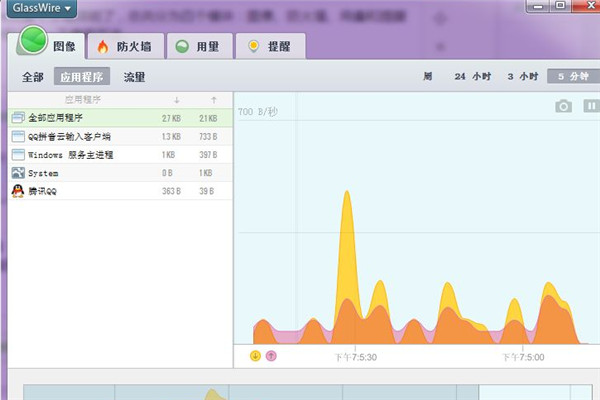This screenshot has height=400, width=600.
Task: Pause the live graph
Action: [591, 106]
